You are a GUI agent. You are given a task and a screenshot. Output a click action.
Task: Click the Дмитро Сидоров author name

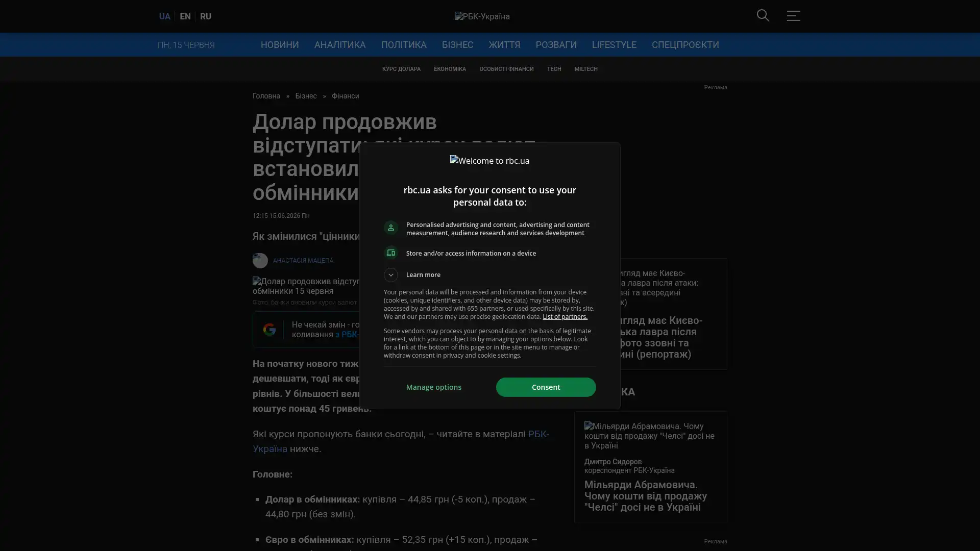click(613, 462)
